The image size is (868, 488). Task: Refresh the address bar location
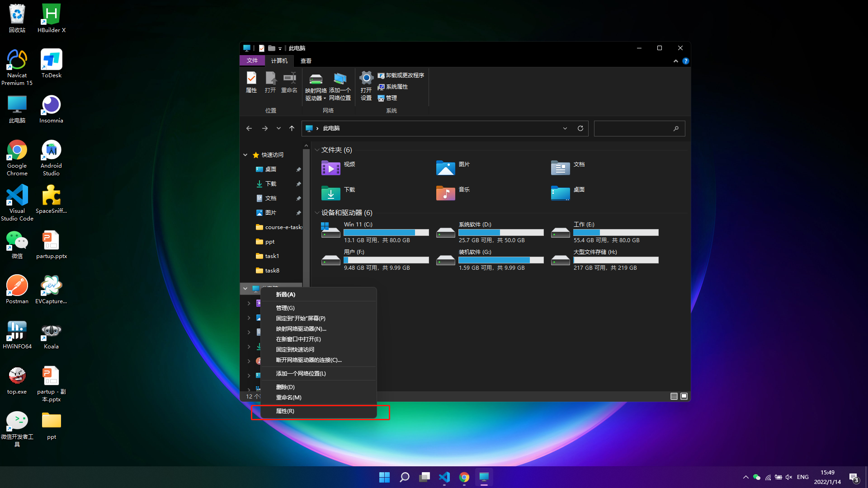click(x=580, y=128)
